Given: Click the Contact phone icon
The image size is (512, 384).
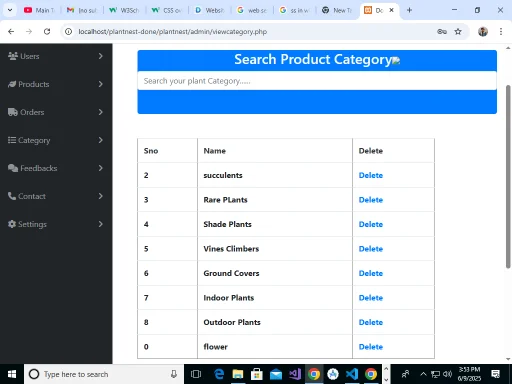Looking at the screenshot, I should [x=12, y=196].
